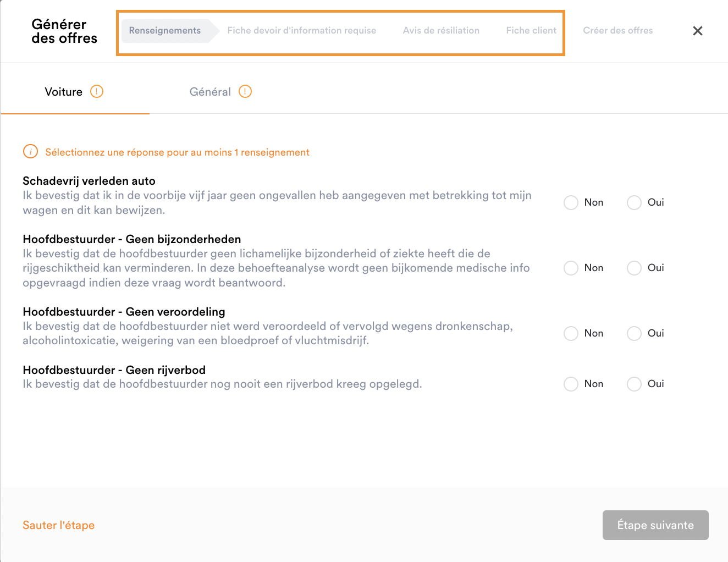Pick Non for Hoofdbestuurder Geen veroordeling

pyautogui.click(x=571, y=333)
